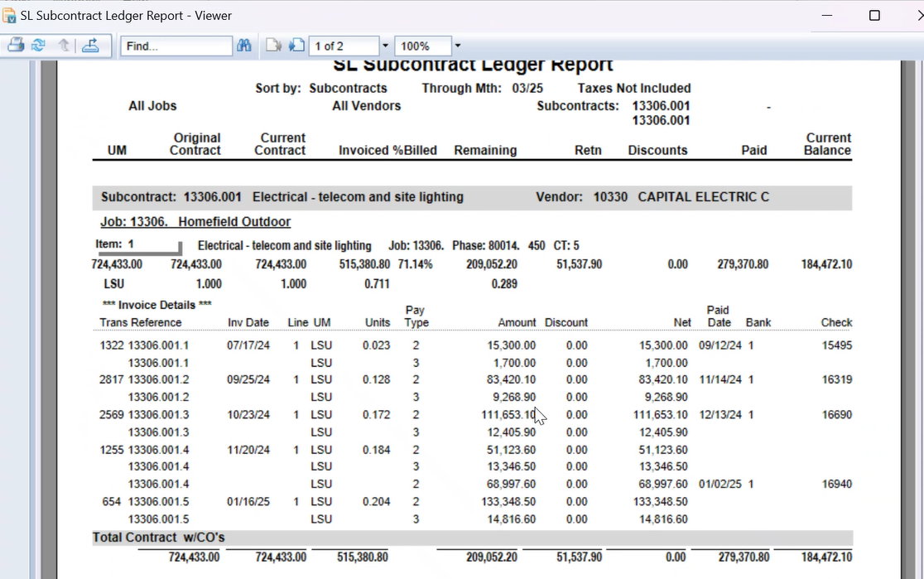Screen dimensions: 924x579
Task: Click the 'Retn' column header
Action: coord(588,151)
